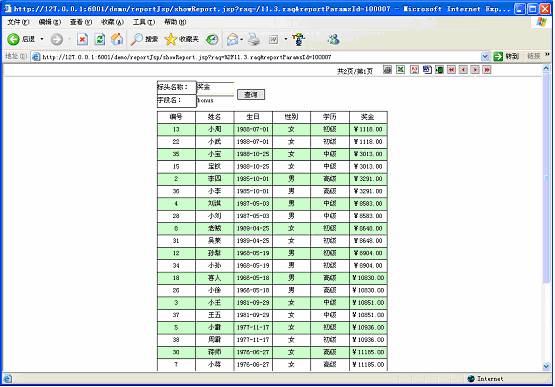Viewport: 555px width, 387px height.
Task: Click the page icon in the address bar
Action: point(36,57)
